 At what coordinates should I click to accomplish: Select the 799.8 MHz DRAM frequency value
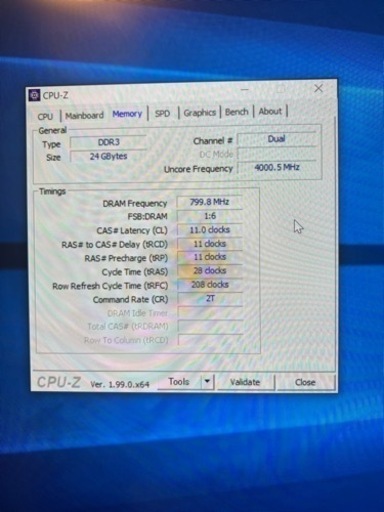tap(210, 202)
